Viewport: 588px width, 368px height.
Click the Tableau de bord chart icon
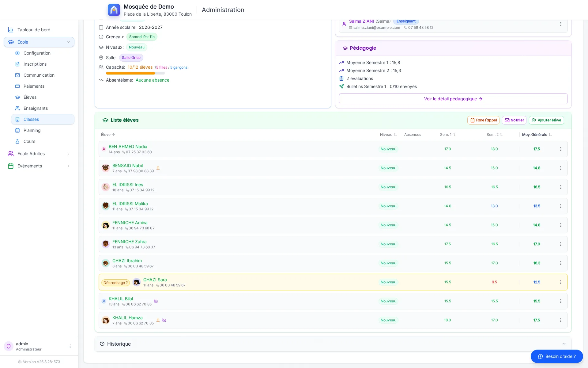(11, 30)
